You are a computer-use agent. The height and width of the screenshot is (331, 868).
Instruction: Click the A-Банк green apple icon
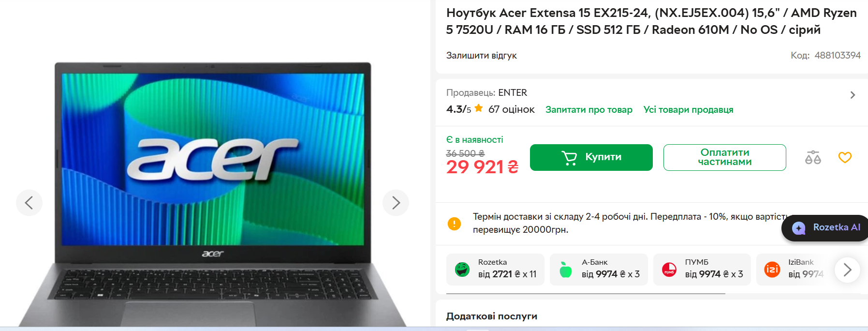565,269
